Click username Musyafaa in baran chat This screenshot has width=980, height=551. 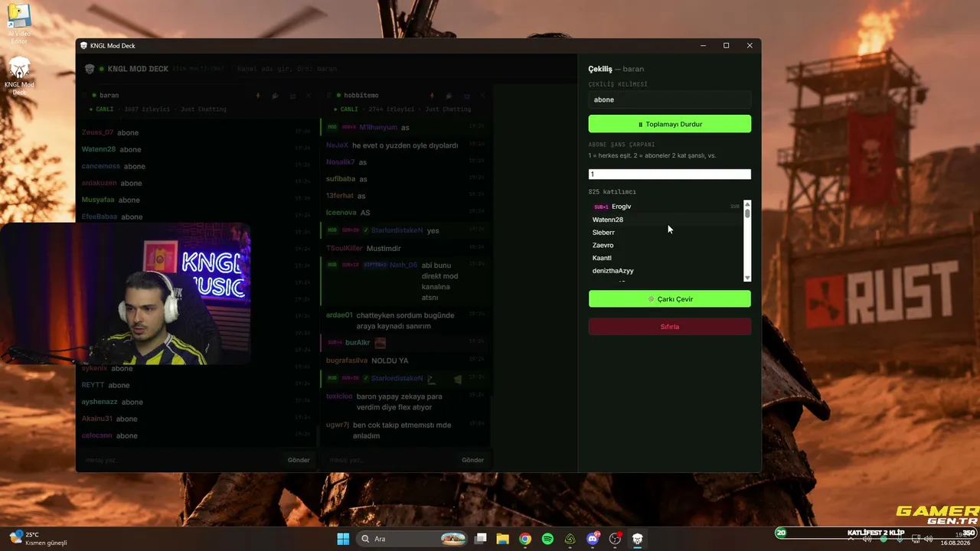click(x=98, y=200)
